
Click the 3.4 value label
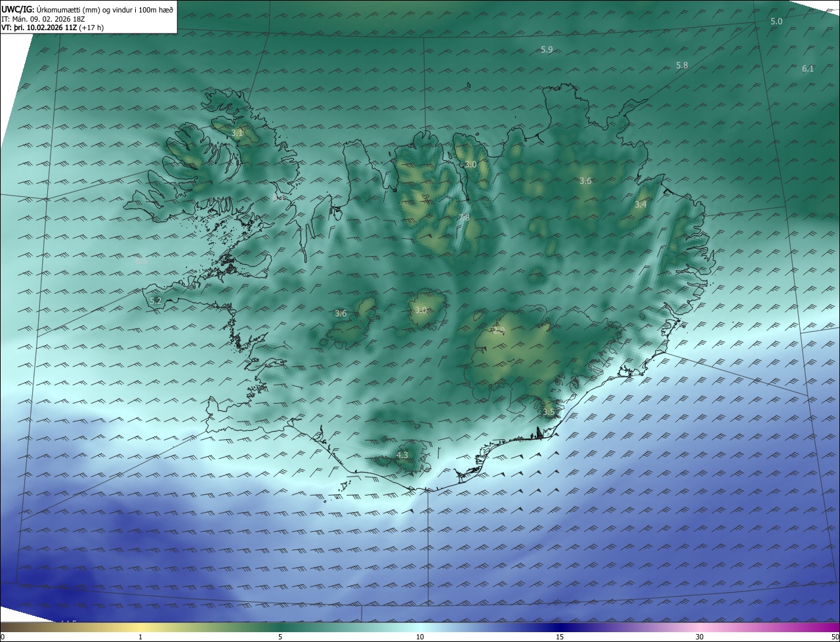click(640, 205)
